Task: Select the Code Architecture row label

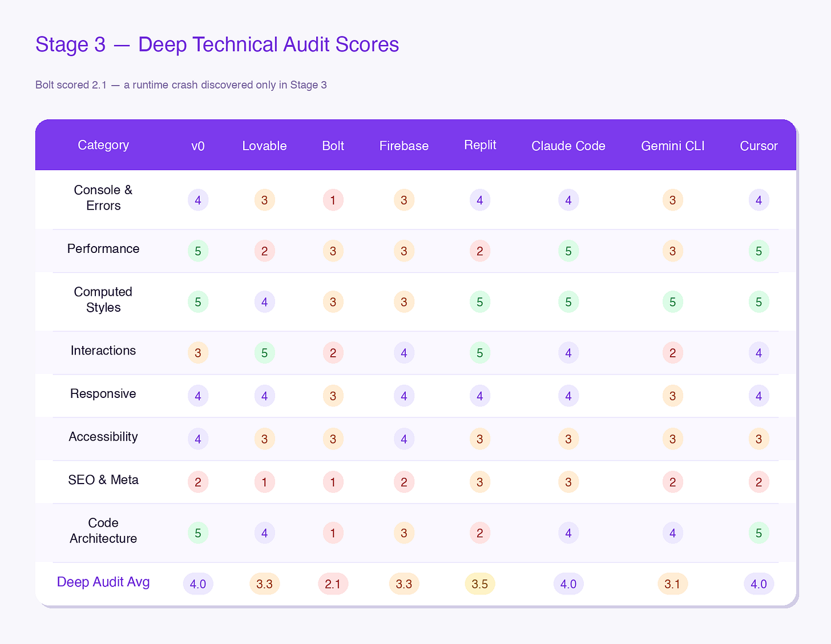Action: 103,531
